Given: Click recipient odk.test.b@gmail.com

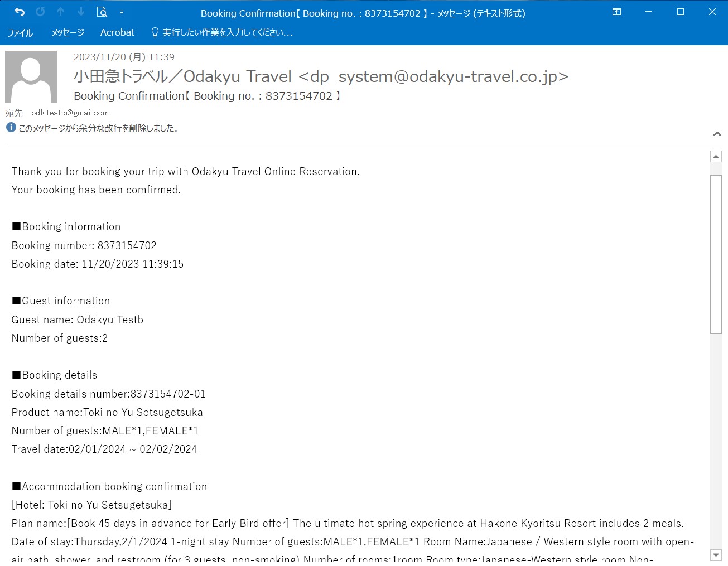Looking at the screenshot, I should pyautogui.click(x=70, y=113).
